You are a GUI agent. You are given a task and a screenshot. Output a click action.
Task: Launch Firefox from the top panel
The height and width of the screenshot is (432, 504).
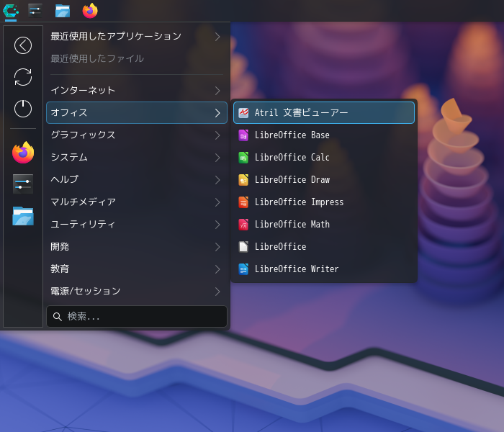(x=90, y=11)
